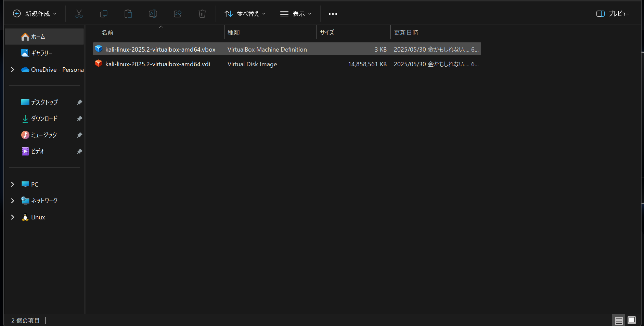Click the Cut scissors icon in toolbar

pos(79,14)
